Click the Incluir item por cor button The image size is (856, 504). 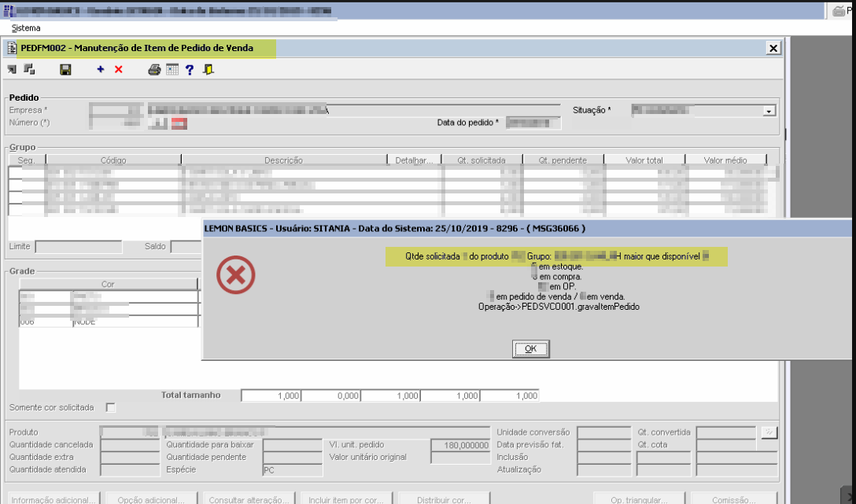point(346,499)
